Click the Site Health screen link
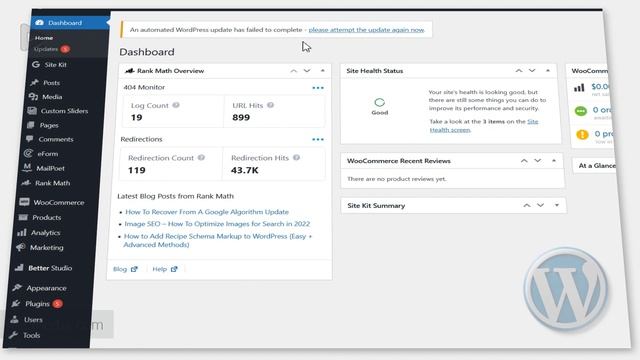This screenshot has height=360, width=640. tap(484, 126)
